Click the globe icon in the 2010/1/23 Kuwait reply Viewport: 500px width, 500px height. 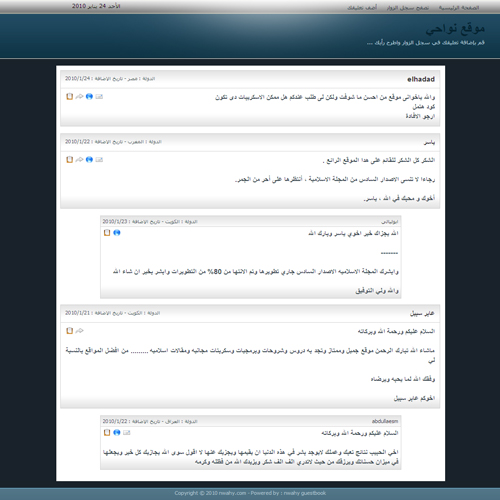point(117,232)
